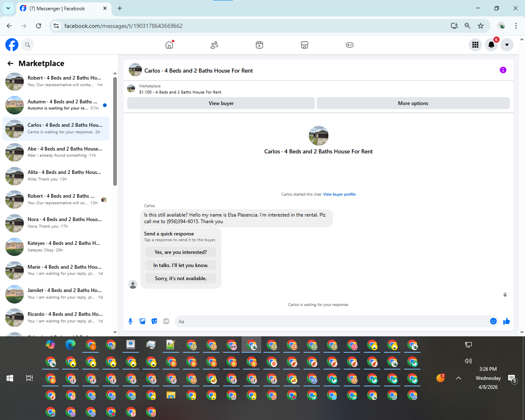525x420 pixels.
Task: Open Alita's conversation
Action: click(x=56, y=176)
